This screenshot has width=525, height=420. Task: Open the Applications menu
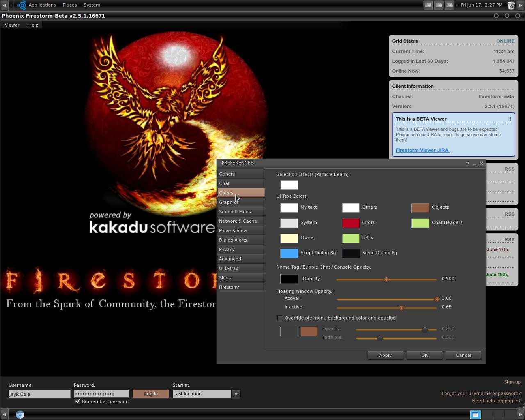42,5
